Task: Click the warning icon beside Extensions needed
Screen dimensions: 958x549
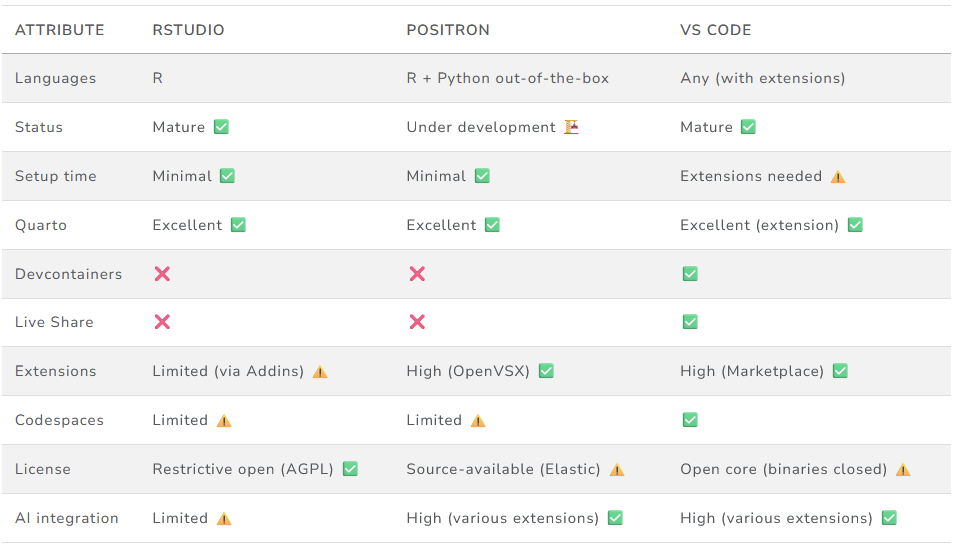Action: [x=838, y=177]
